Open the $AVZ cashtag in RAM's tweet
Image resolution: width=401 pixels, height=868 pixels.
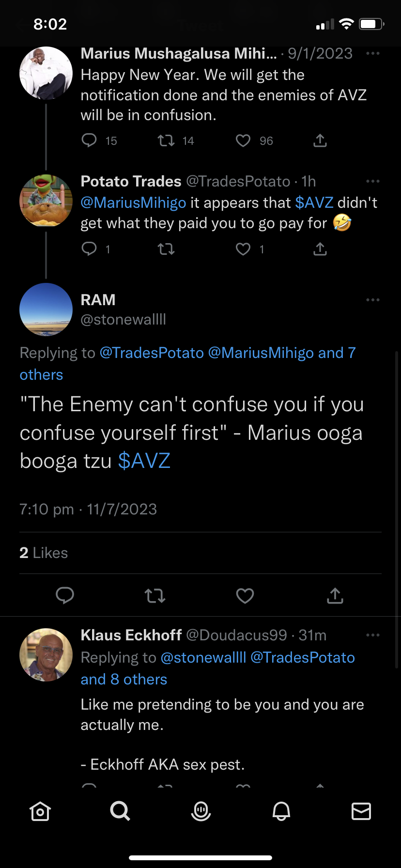pos(144,461)
